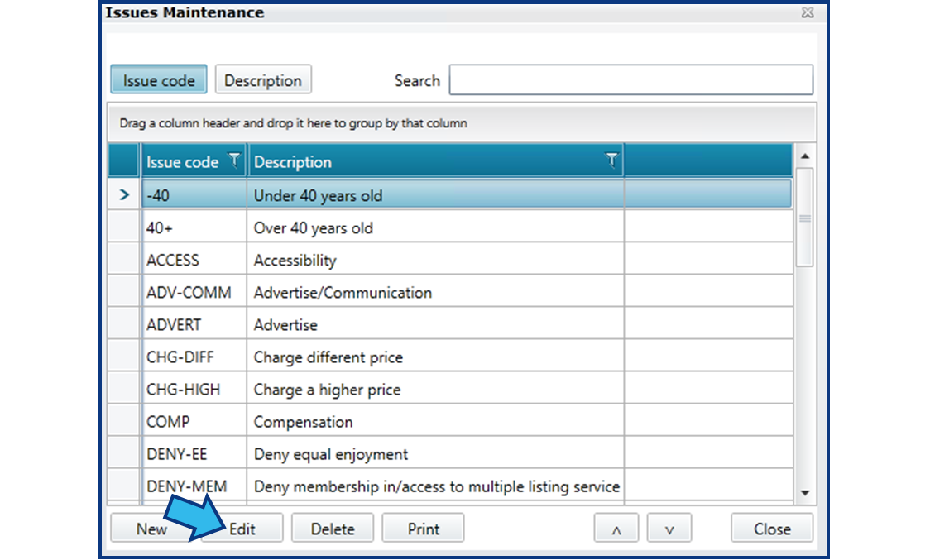Click the New button

(x=152, y=528)
